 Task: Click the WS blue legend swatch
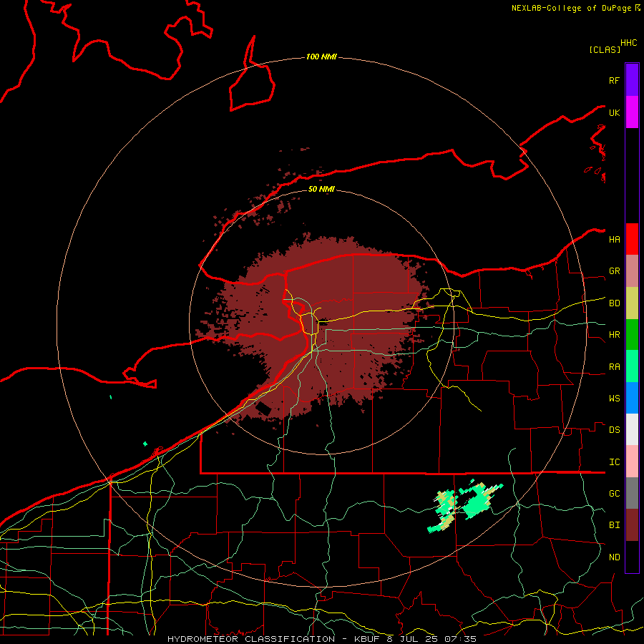point(632,398)
